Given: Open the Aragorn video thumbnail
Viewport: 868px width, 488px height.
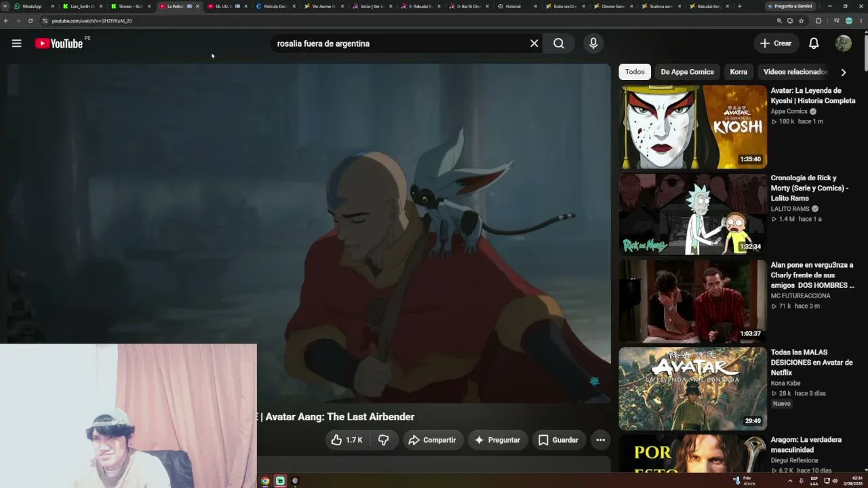Looking at the screenshot, I should (692, 454).
